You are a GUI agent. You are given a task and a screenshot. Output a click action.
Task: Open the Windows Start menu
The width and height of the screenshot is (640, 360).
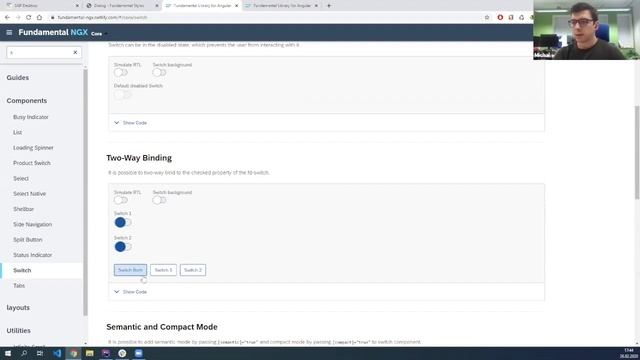coord(8,353)
